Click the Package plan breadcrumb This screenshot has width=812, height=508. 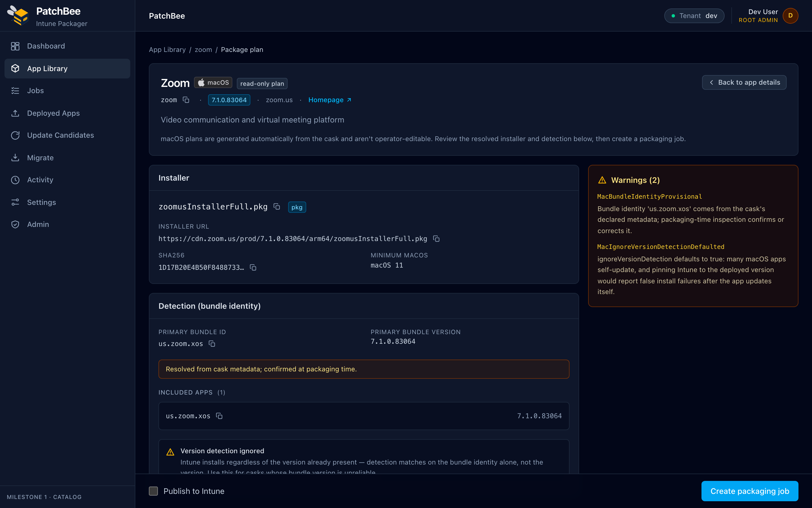pos(242,50)
